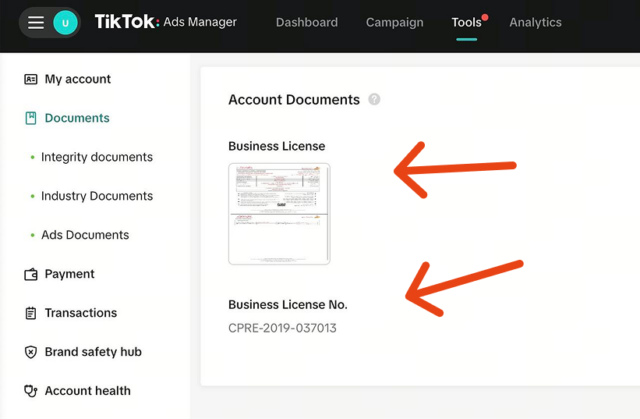640x419 pixels.
Task: Switch to the Dashboard tab
Action: coord(307,22)
